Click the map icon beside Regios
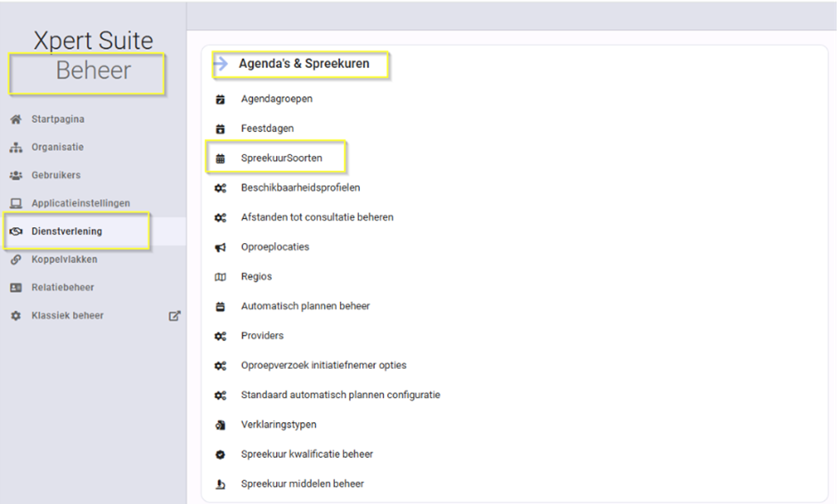This screenshot has height=504, width=837. click(x=221, y=277)
